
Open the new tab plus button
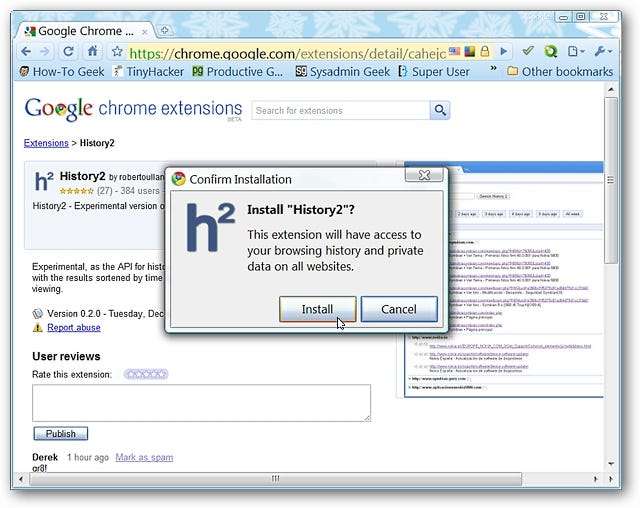click(x=165, y=30)
